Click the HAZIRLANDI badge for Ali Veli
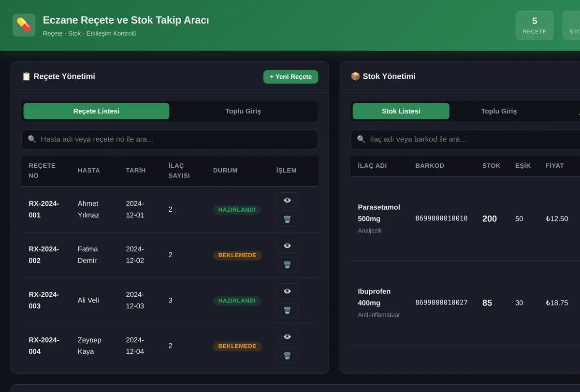The width and height of the screenshot is (580, 392). point(237,301)
